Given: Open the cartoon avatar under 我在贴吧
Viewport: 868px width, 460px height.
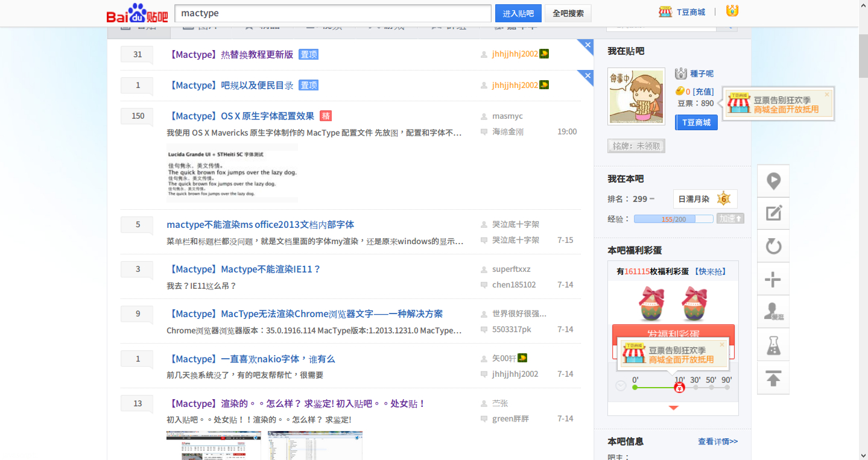Looking at the screenshot, I should coord(636,96).
